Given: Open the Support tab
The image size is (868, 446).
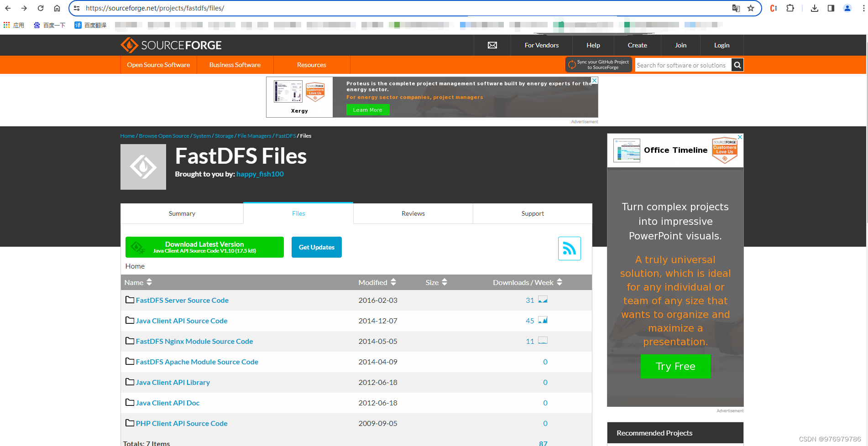Looking at the screenshot, I should (x=533, y=213).
